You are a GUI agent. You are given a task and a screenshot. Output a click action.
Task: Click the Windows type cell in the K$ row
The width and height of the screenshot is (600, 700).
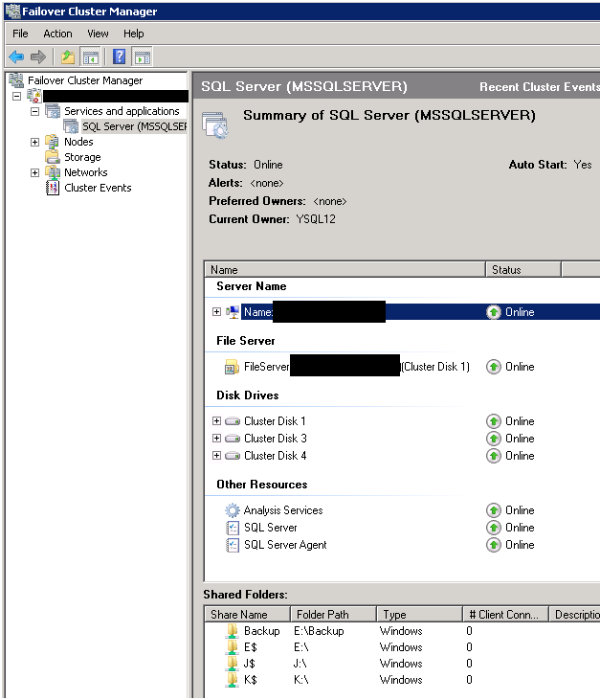pos(401,680)
